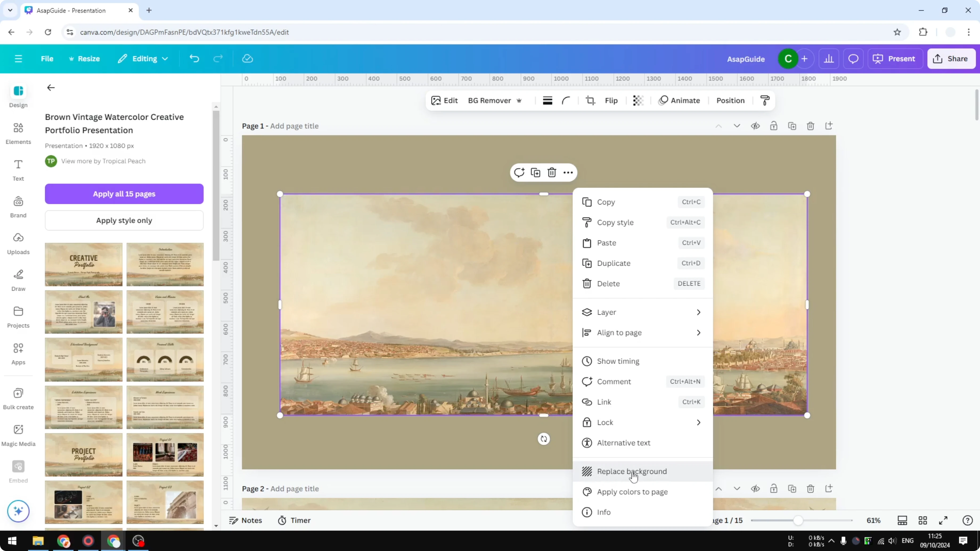The height and width of the screenshot is (551, 980).
Task: Open the Apps panel
Action: click(x=18, y=354)
